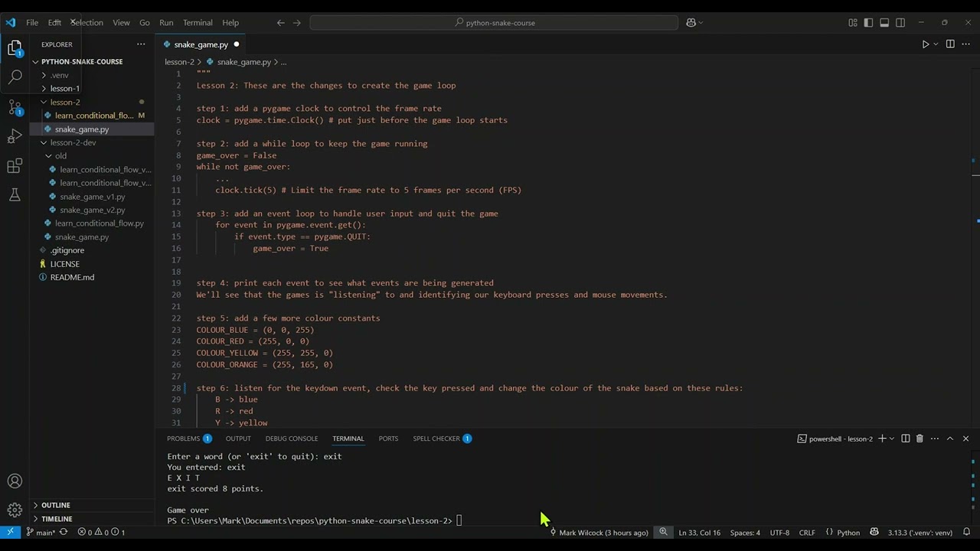Open the File menu
The height and width of the screenshot is (551, 980).
(x=32, y=23)
